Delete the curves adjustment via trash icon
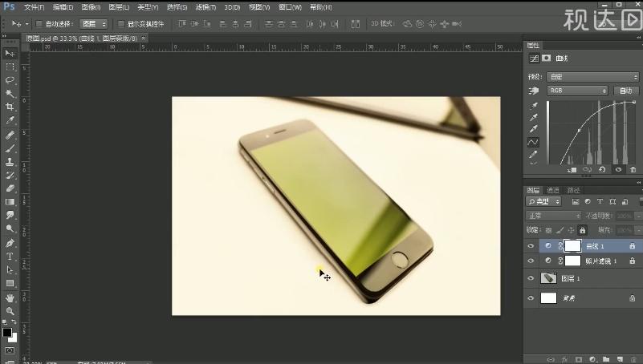643x364 pixels. coord(633,170)
